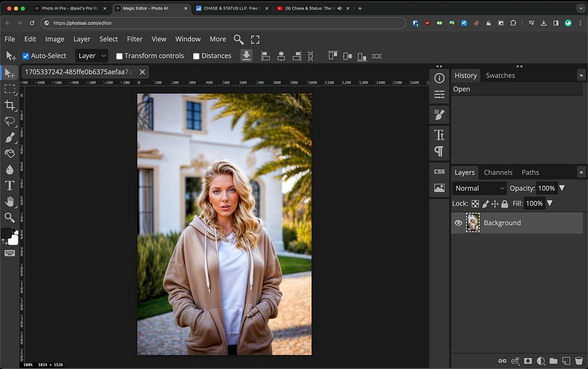The height and width of the screenshot is (369, 588).
Task: Switch to the Swatches tab
Action: click(x=500, y=75)
